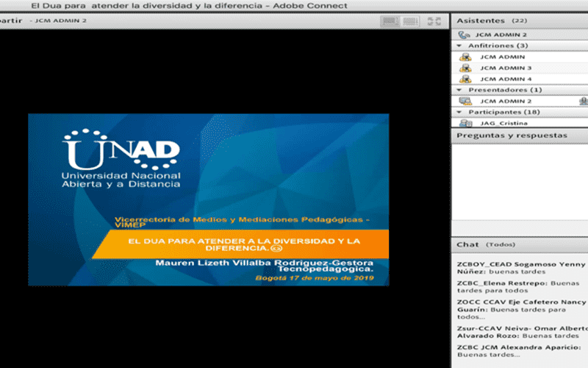Viewport: 588px width, 368px height.
Task: Click the participant icon beside JAG_Cristina
Action: click(465, 123)
